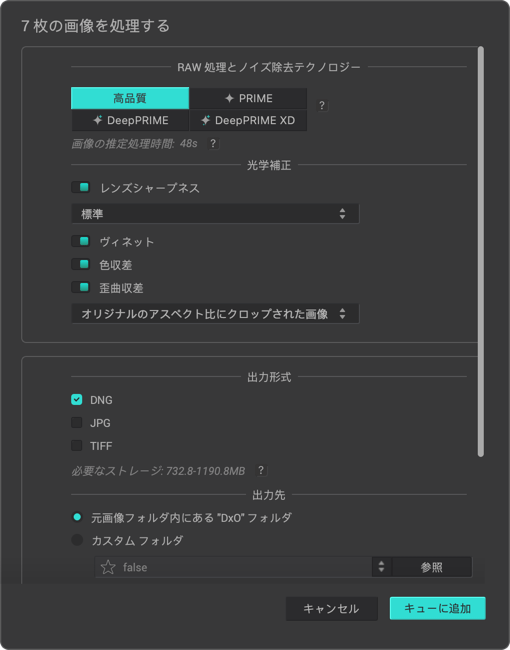This screenshot has height=650, width=510.
Task: Click help icon beside required storage
Action: click(261, 471)
